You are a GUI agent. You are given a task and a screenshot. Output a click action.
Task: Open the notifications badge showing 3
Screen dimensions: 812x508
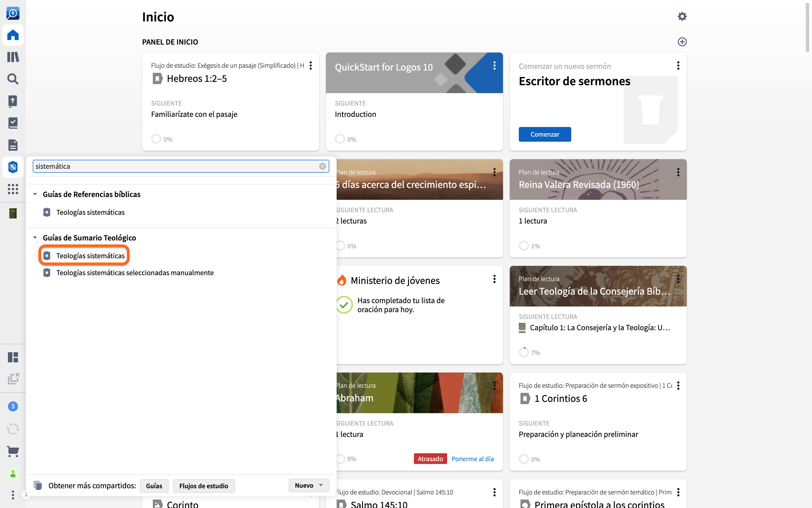pos(13,406)
